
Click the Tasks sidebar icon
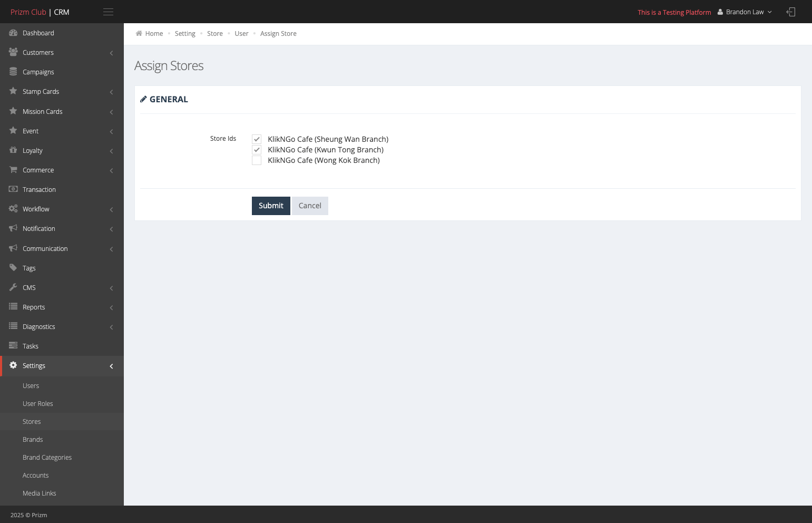[13, 346]
